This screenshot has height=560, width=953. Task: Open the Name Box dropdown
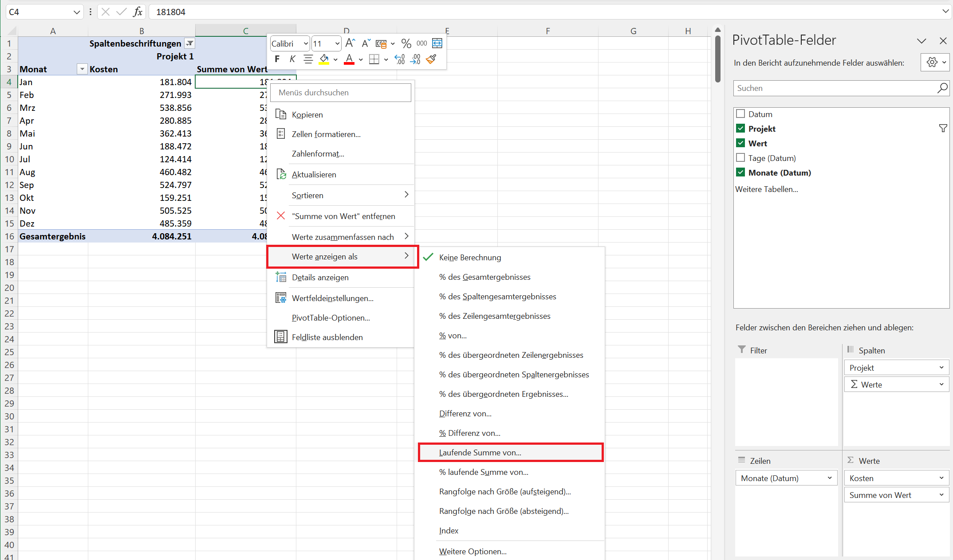point(76,12)
